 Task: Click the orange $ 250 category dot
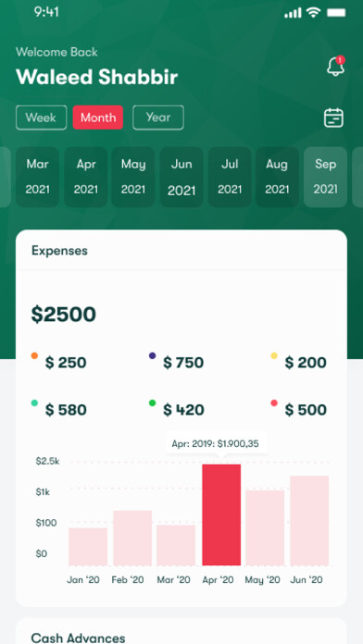click(x=34, y=355)
